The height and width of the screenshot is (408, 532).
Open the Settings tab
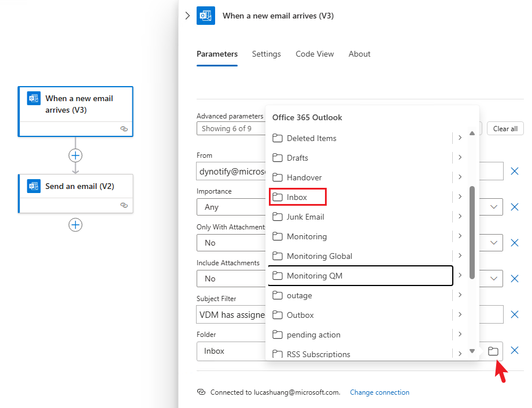pos(267,54)
